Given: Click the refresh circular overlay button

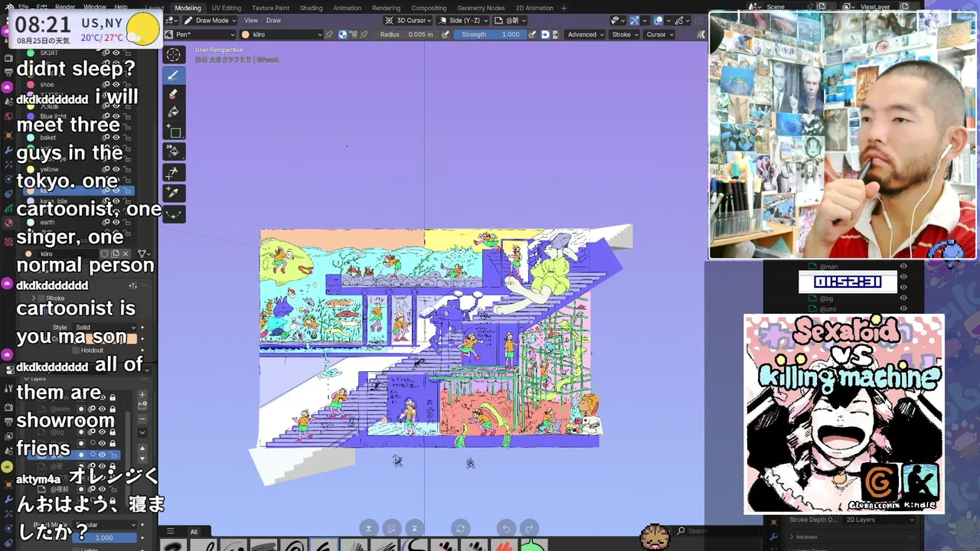Looking at the screenshot, I should (x=460, y=528).
